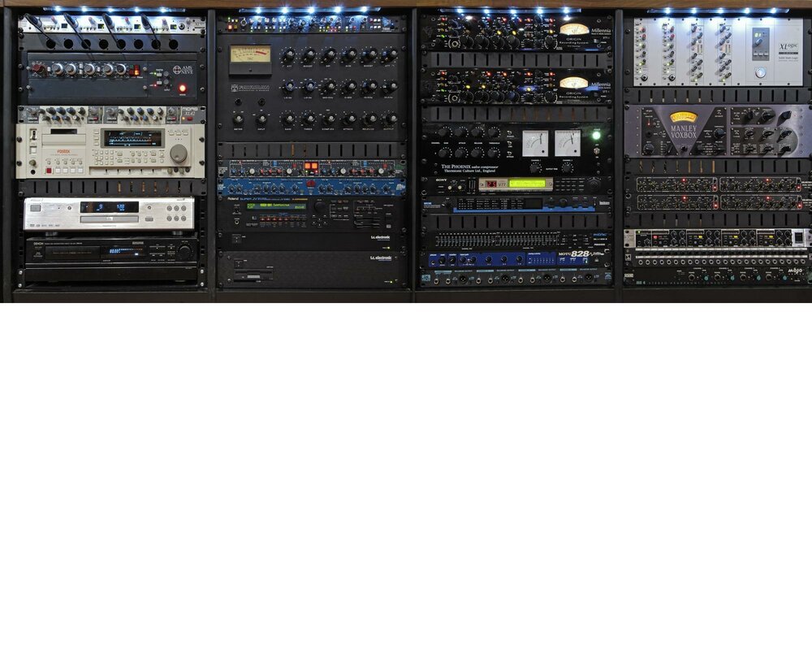Click the Manley Voxbox yellow VU meter
This screenshot has height=650, width=812.
684,117
